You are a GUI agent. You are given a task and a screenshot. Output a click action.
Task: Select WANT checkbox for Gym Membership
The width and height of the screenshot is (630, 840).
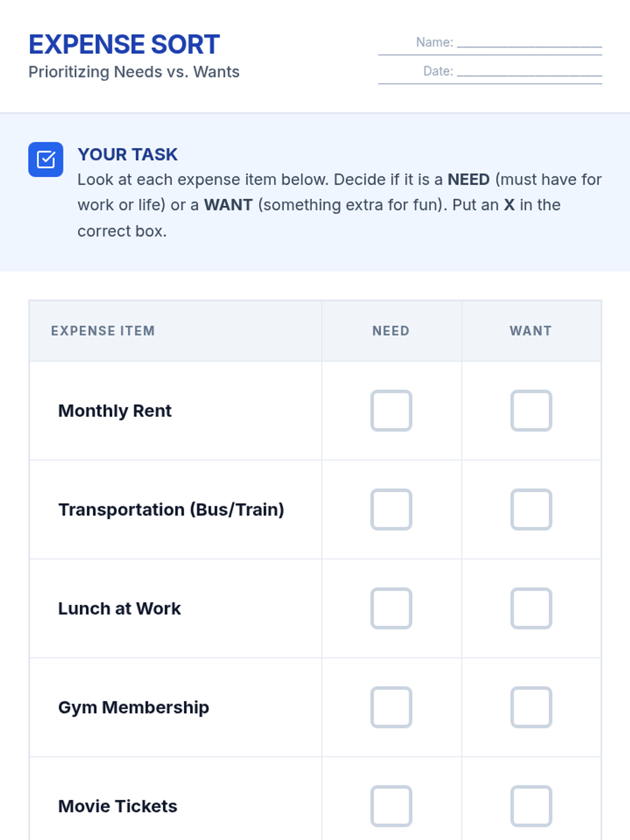coord(531,707)
